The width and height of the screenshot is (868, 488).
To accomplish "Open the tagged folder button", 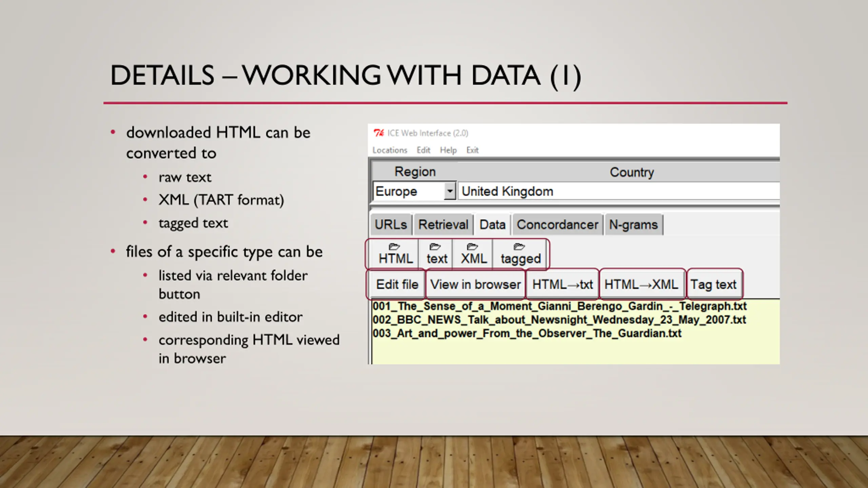I will (x=520, y=254).
